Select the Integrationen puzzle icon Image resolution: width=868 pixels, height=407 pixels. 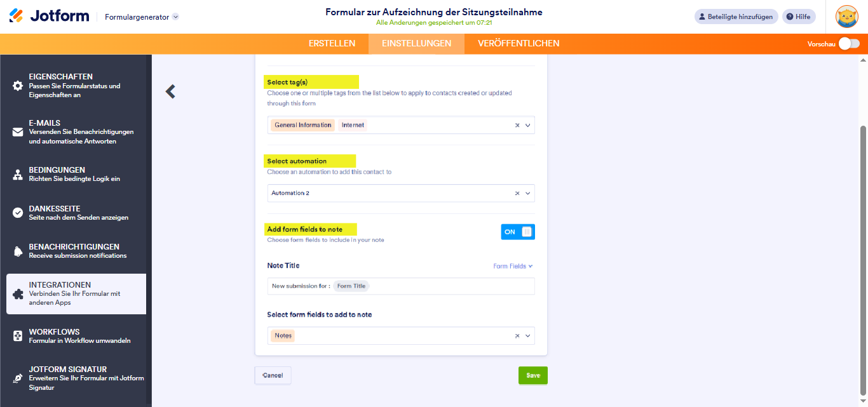(18, 292)
